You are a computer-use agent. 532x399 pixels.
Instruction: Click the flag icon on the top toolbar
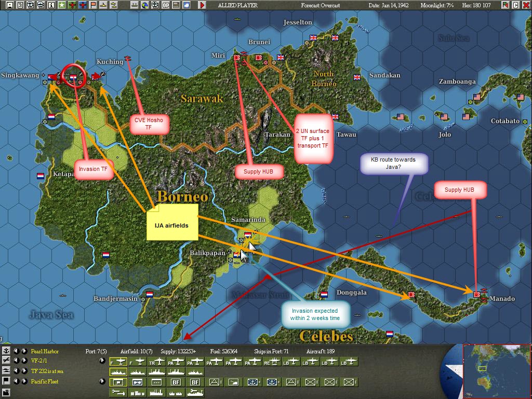point(92,5)
